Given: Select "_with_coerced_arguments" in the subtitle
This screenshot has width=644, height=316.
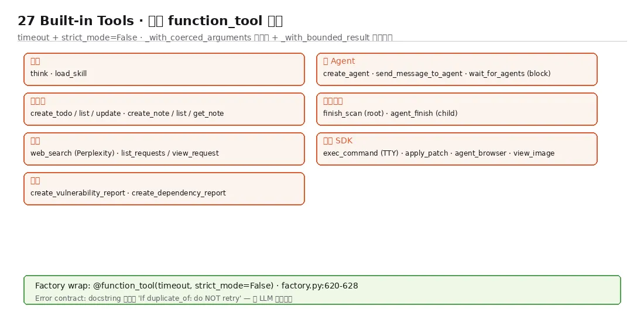Looking at the screenshot, I should click(198, 37).
